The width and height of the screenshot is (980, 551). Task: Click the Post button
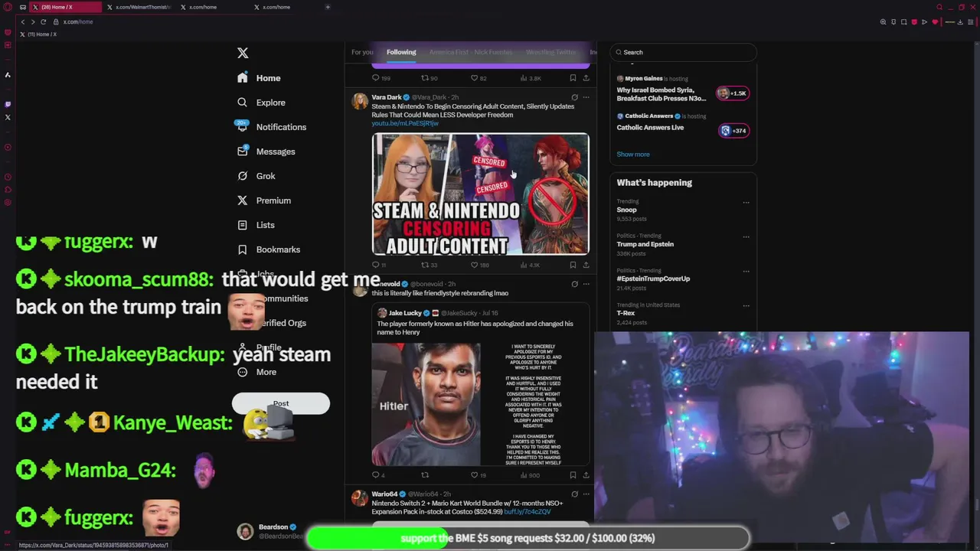coord(281,403)
